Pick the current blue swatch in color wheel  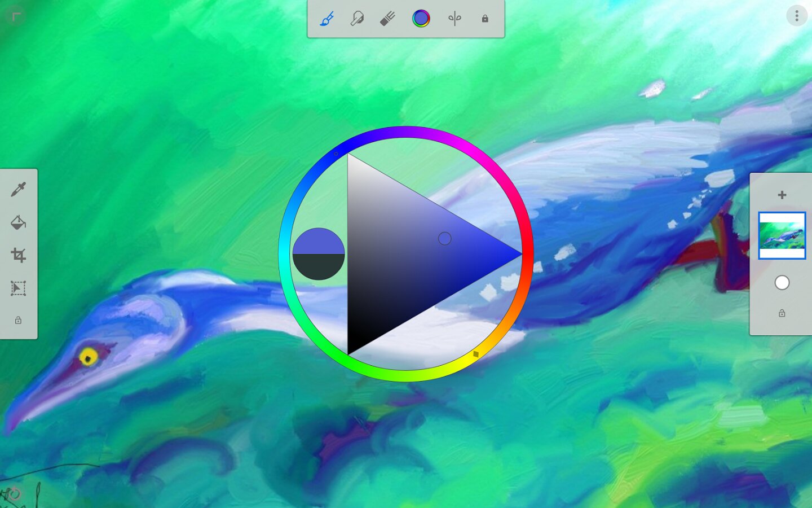[319, 241]
